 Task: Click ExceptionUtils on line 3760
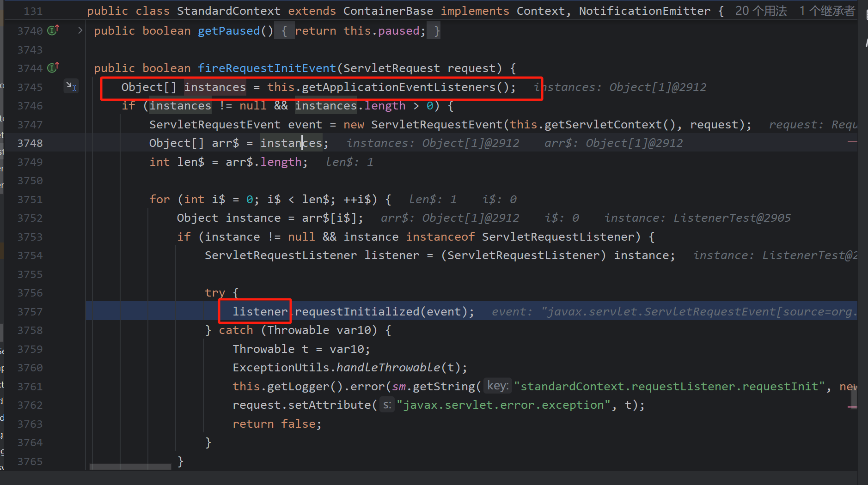coord(281,368)
